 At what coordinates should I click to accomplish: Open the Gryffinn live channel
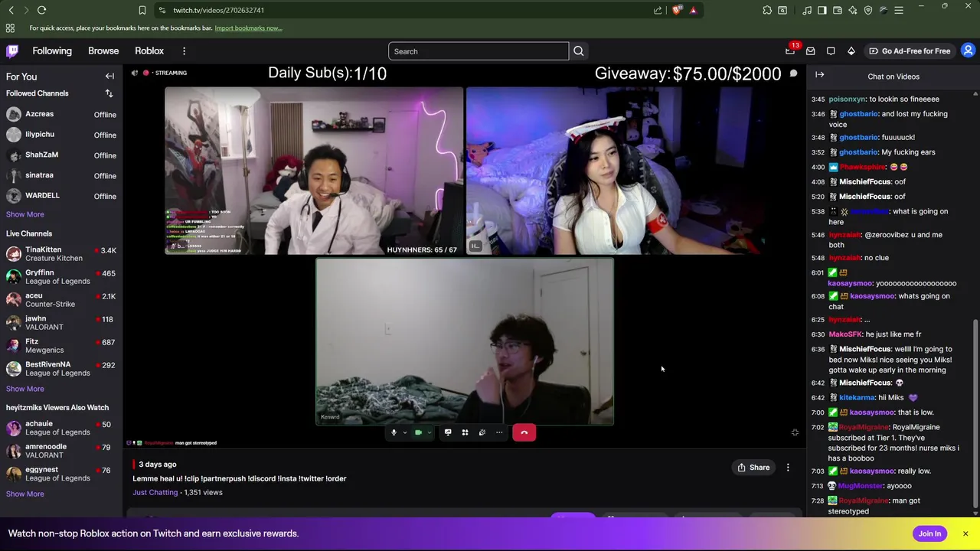61,276
